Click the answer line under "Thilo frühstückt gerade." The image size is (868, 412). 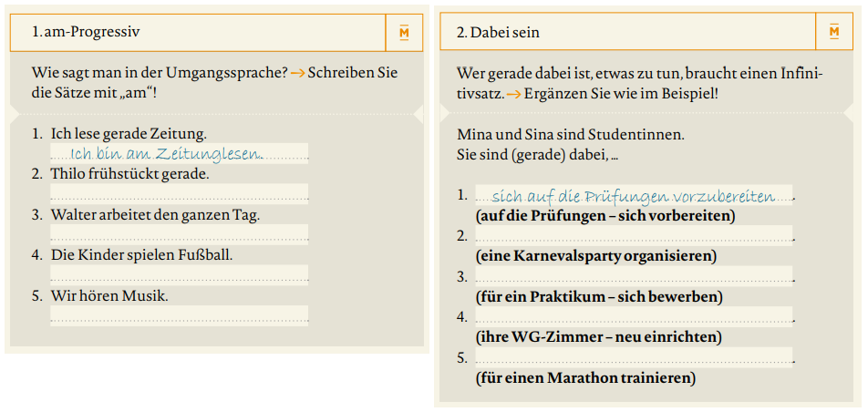(179, 193)
